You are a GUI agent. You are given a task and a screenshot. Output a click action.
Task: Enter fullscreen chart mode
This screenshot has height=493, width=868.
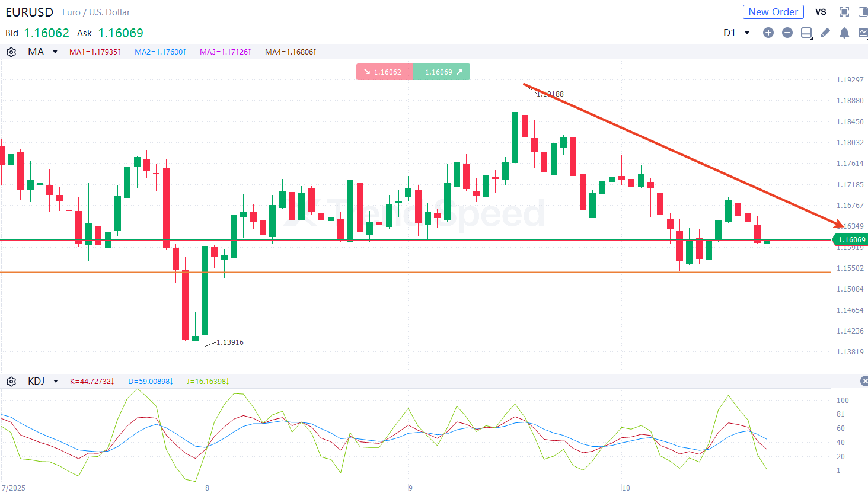[x=844, y=12]
